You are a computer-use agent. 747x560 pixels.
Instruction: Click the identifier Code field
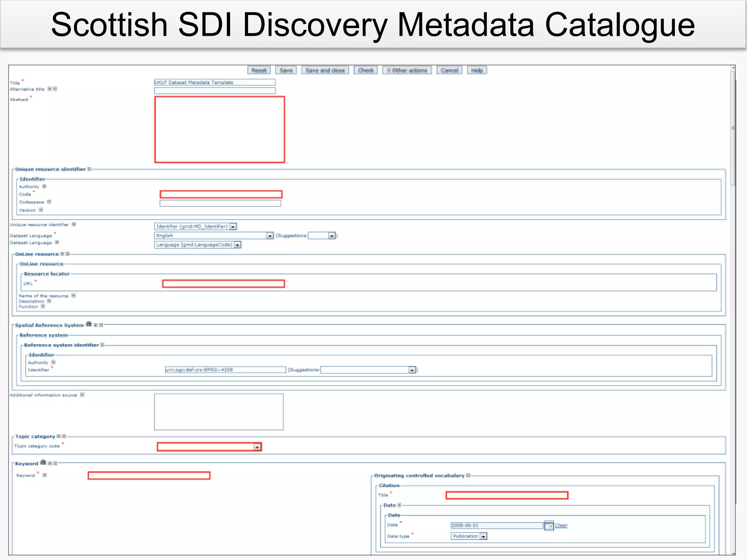(x=221, y=194)
